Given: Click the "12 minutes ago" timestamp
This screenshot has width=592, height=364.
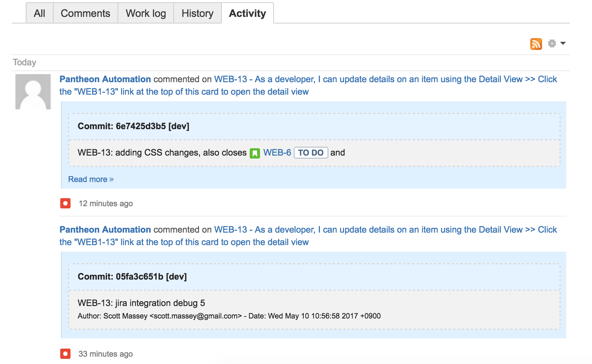Looking at the screenshot, I should coord(106,203).
